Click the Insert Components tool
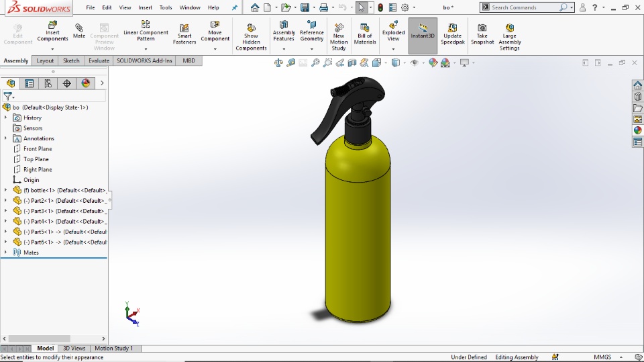 [52, 31]
